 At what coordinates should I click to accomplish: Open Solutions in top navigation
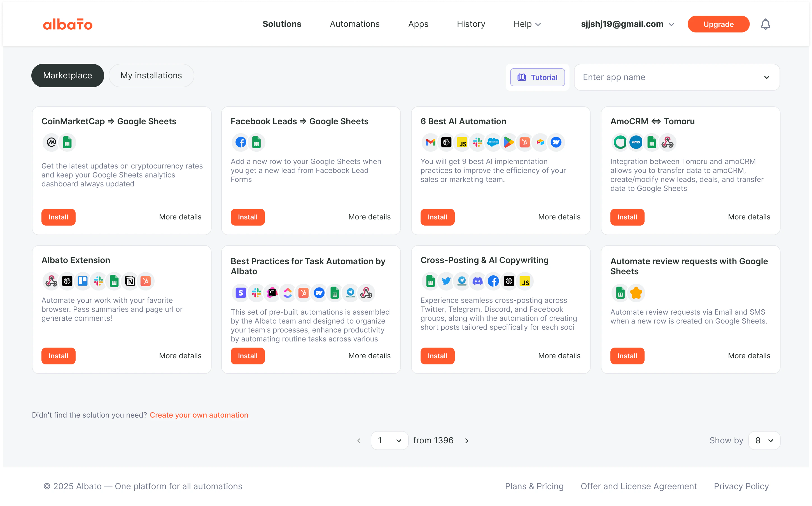282,24
